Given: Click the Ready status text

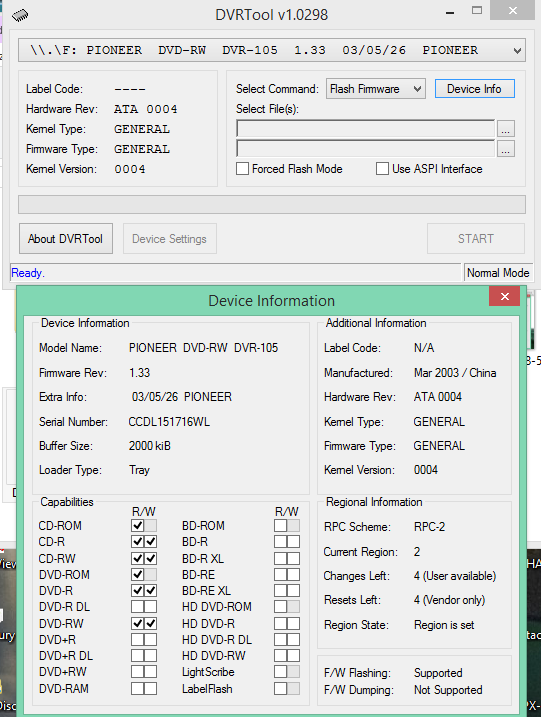Looking at the screenshot, I should 27,273.
